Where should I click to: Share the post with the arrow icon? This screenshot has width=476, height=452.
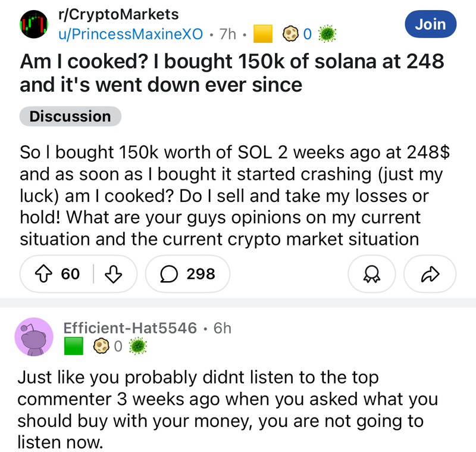point(430,274)
